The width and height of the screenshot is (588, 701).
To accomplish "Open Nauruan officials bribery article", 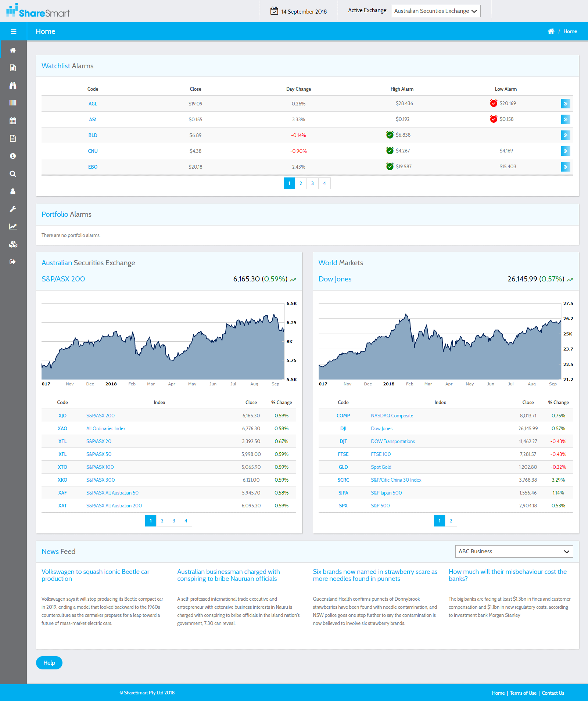I will [x=229, y=575].
